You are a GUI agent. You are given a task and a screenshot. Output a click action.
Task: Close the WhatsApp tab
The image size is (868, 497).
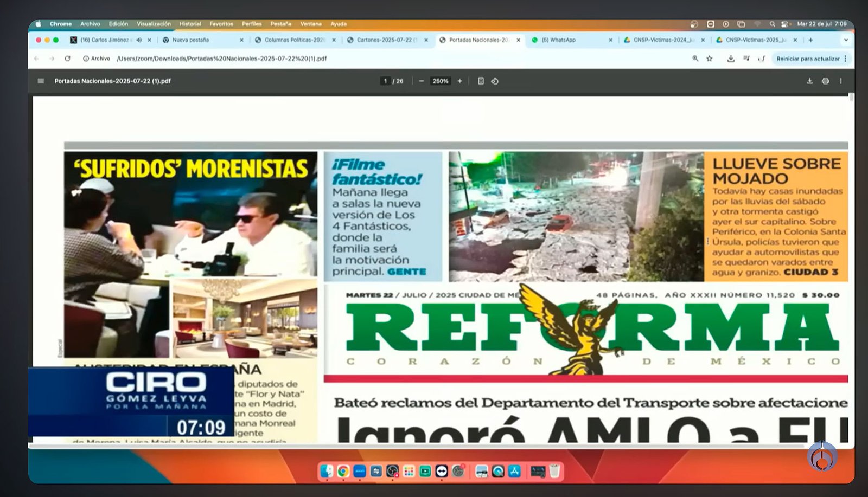tap(610, 40)
